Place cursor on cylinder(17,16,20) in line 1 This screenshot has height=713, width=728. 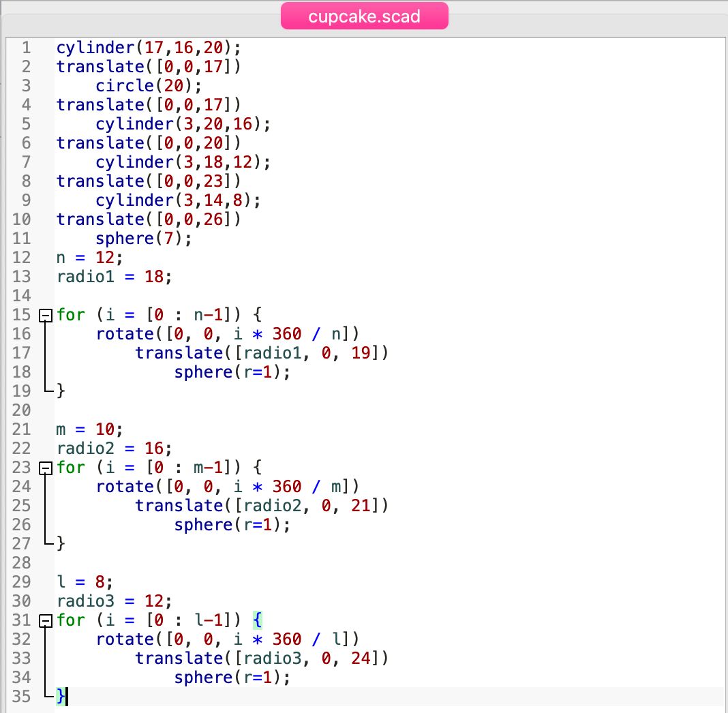(x=148, y=48)
